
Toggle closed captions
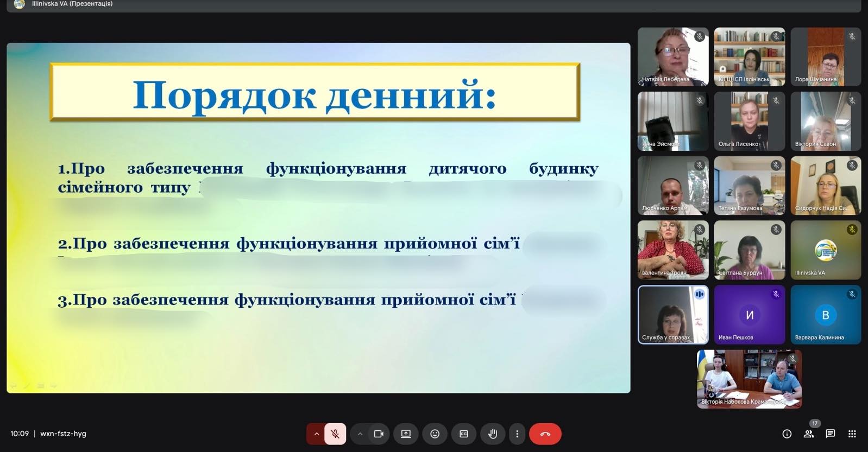click(x=463, y=434)
